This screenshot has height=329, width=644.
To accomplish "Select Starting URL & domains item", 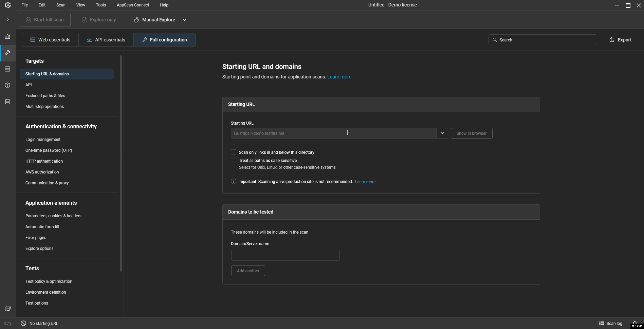I will coord(67,74).
